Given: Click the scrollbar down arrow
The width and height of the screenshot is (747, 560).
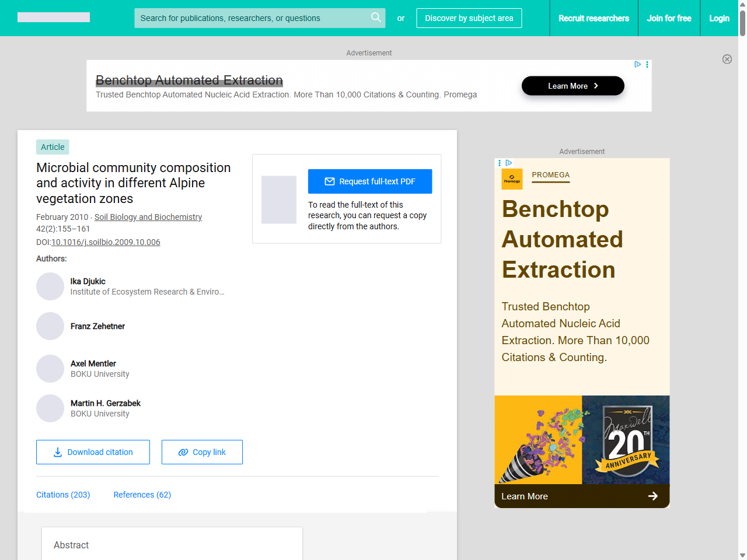Looking at the screenshot, I should (742, 555).
